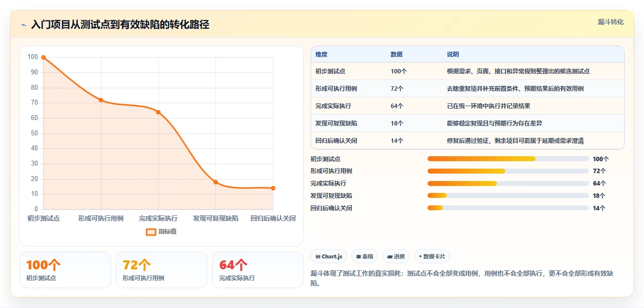
Task: Click the Chart.js chip icon
Action: [x=318, y=256]
